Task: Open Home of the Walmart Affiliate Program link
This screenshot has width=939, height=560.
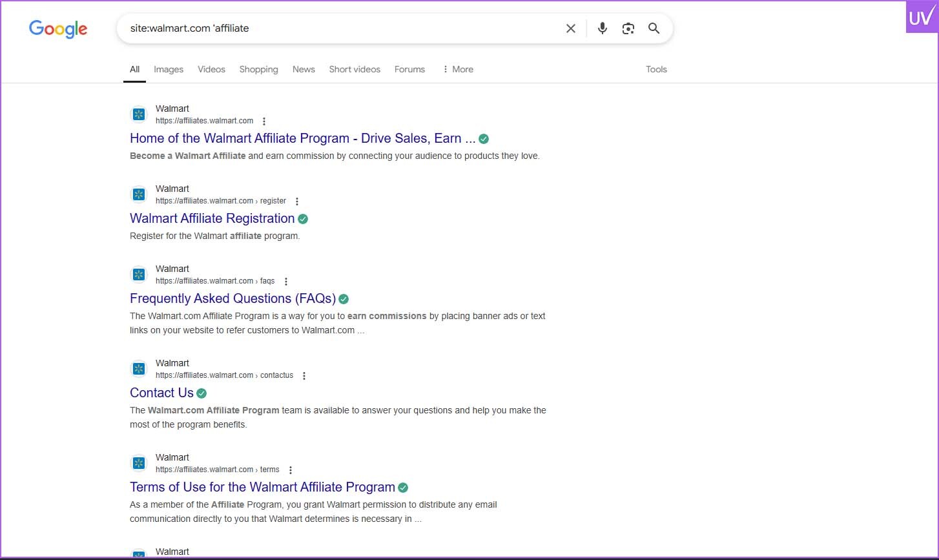Action: pyautogui.click(x=302, y=138)
